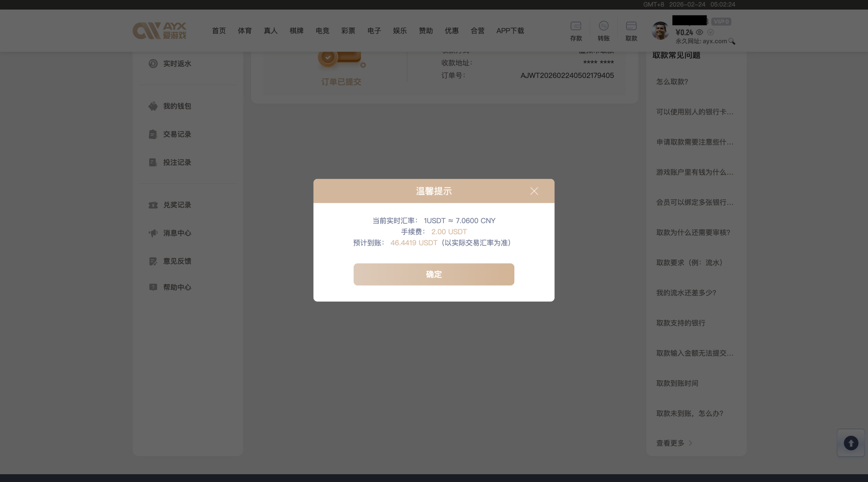Open FAQ link 怎么取款?
The height and width of the screenshot is (482, 868).
click(x=672, y=82)
